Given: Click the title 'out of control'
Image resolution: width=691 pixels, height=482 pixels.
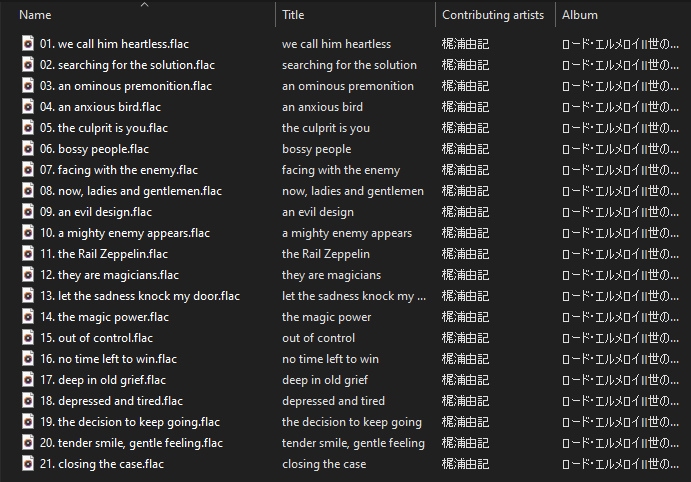Looking at the screenshot, I should pyautogui.click(x=318, y=338).
